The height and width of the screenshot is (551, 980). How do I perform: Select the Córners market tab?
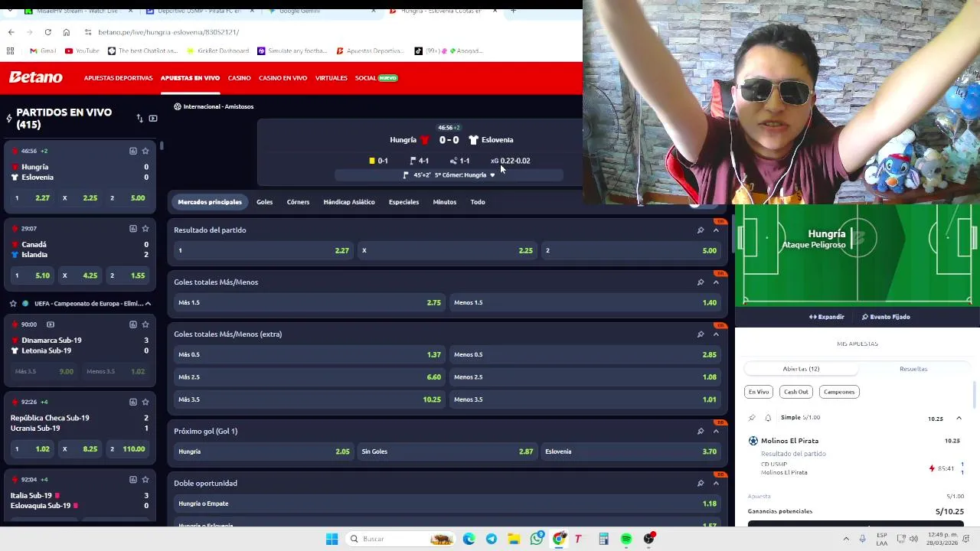tap(298, 202)
